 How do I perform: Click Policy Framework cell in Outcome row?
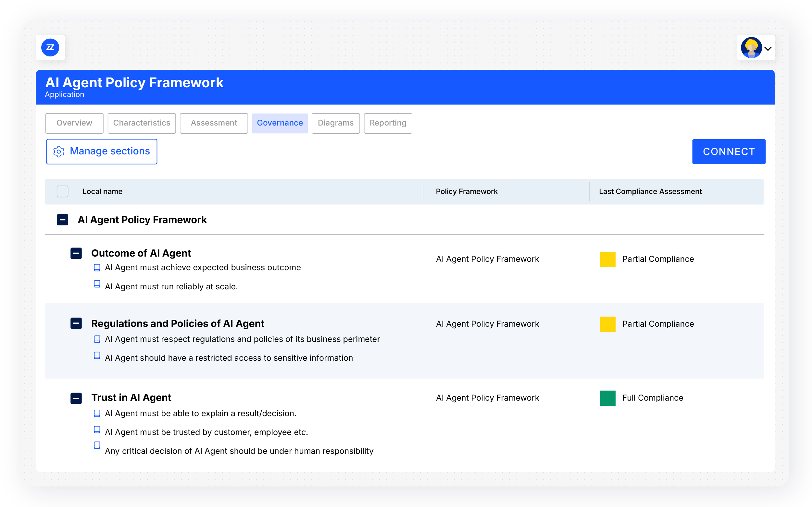tap(488, 259)
